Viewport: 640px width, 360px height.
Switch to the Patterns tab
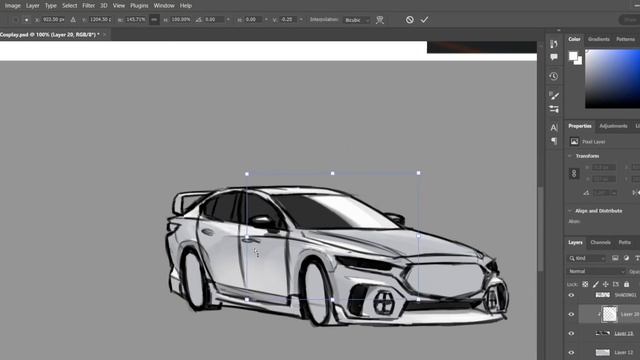click(625, 39)
